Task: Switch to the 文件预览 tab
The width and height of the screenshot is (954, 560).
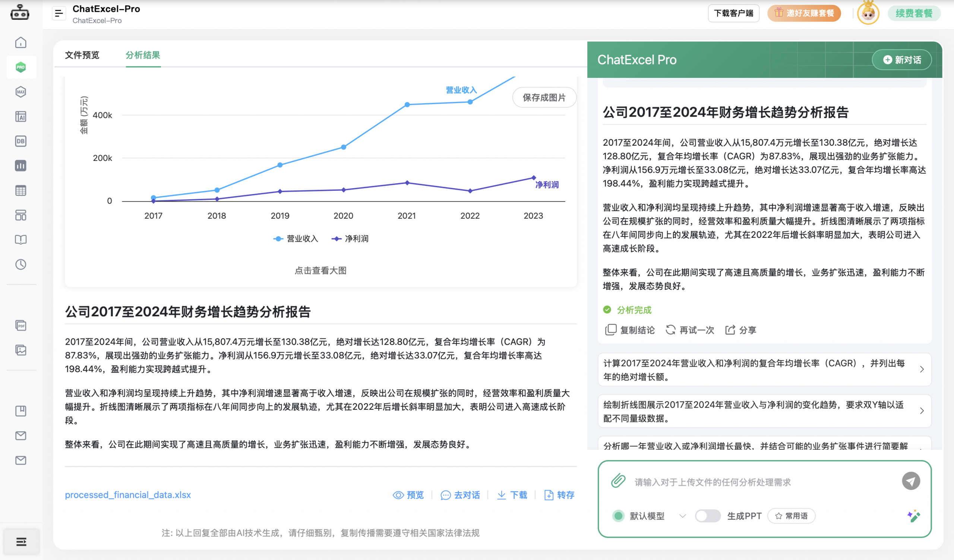Action: (82, 55)
